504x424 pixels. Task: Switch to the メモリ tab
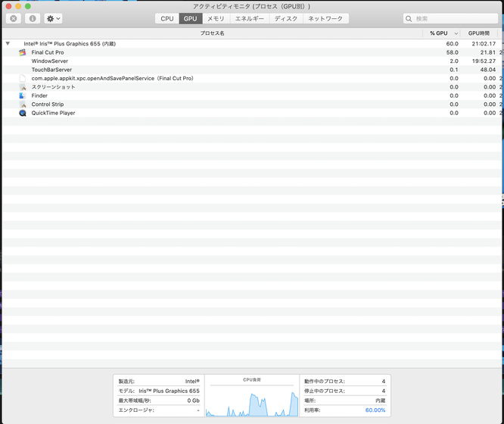216,19
